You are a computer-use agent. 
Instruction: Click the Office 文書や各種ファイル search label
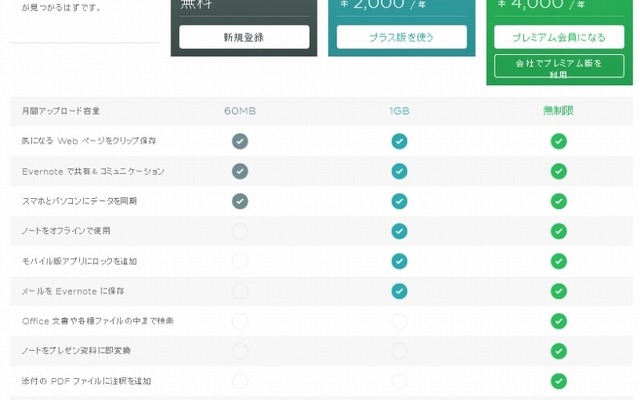[98, 321]
